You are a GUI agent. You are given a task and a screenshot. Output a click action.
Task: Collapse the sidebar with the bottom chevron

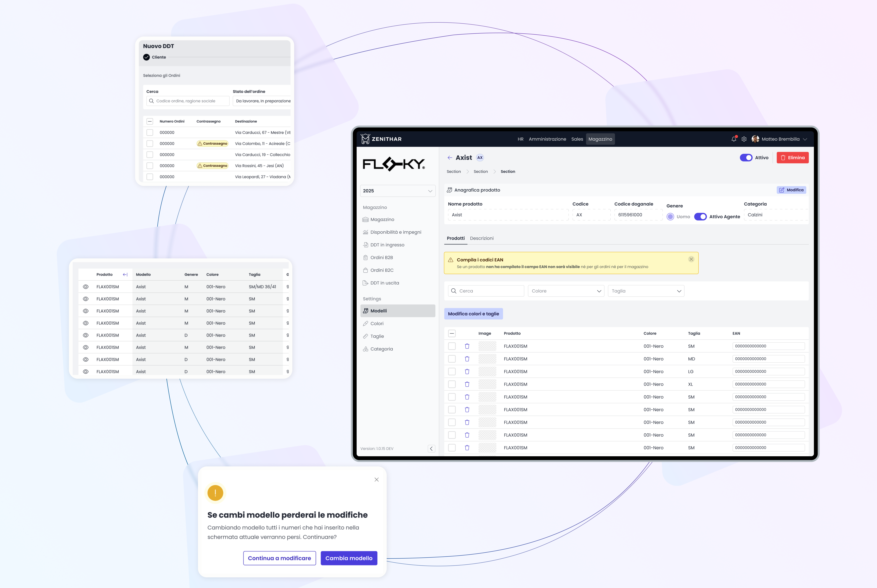coord(431,449)
